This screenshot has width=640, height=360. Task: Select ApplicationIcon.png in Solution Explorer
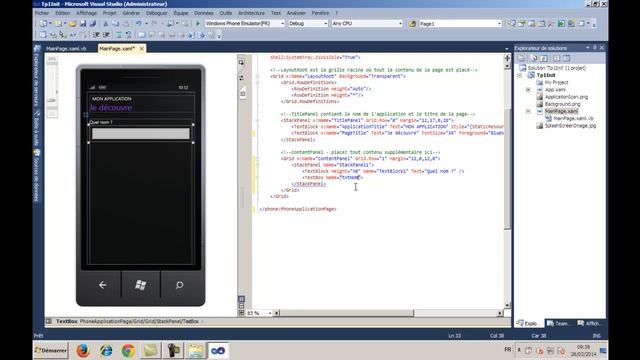566,97
